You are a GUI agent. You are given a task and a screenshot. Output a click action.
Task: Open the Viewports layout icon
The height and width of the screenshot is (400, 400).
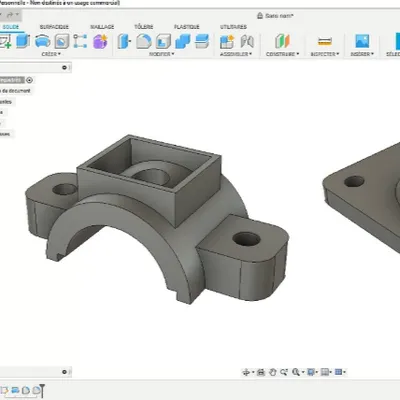pyautogui.click(x=338, y=372)
